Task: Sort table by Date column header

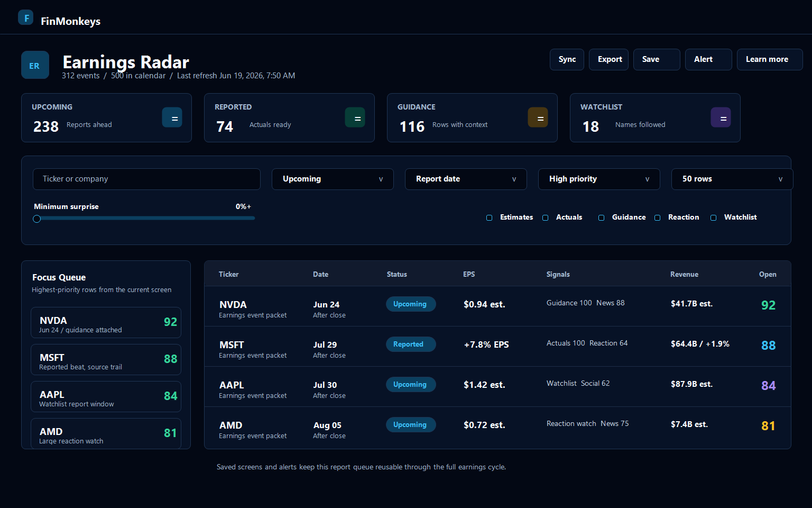Action: [320, 274]
